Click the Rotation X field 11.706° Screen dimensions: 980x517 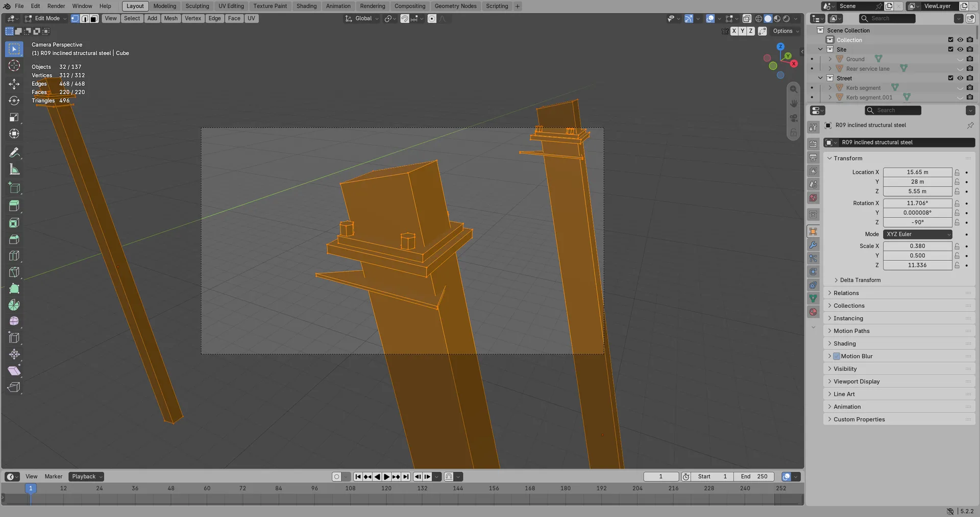917,203
